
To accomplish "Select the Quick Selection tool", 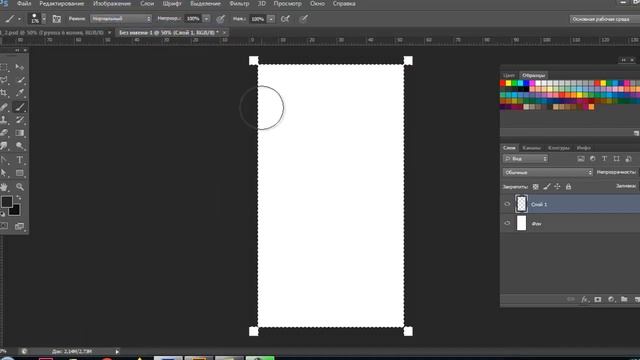I will click(20, 80).
